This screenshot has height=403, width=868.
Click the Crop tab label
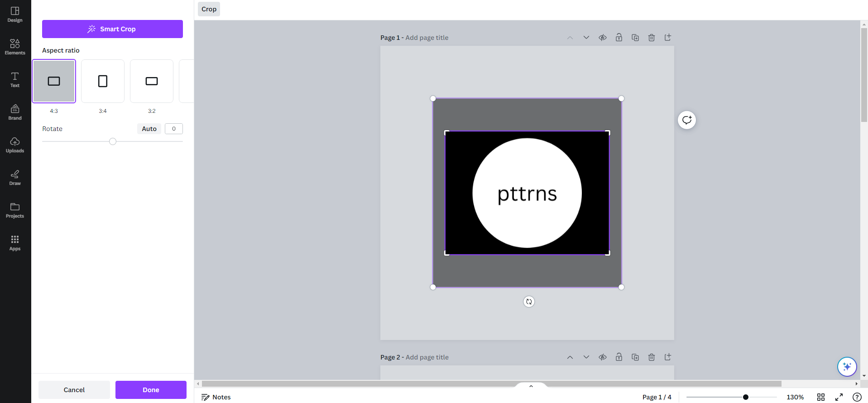point(209,9)
